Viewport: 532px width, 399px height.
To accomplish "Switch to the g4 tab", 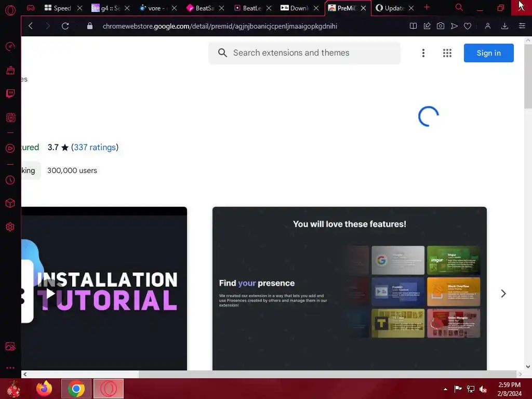I will click(x=106, y=8).
